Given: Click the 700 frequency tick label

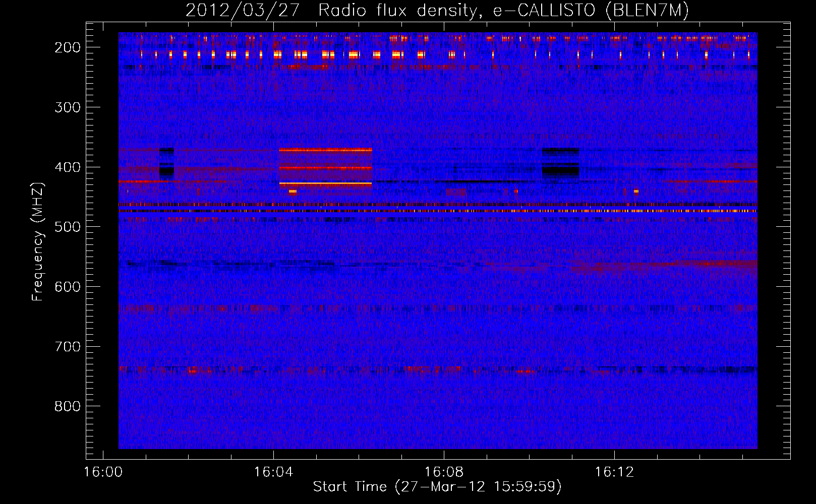Looking at the screenshot, I should click(x=67, y=347).
